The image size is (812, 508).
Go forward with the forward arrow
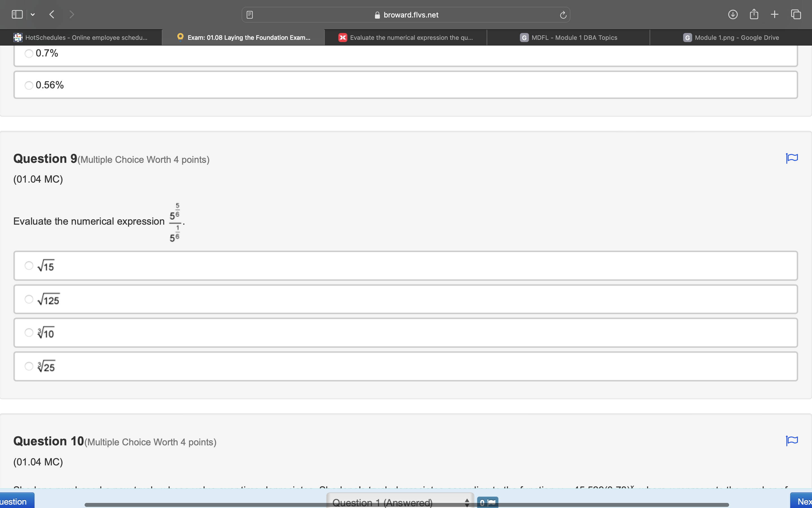(71, 14)
